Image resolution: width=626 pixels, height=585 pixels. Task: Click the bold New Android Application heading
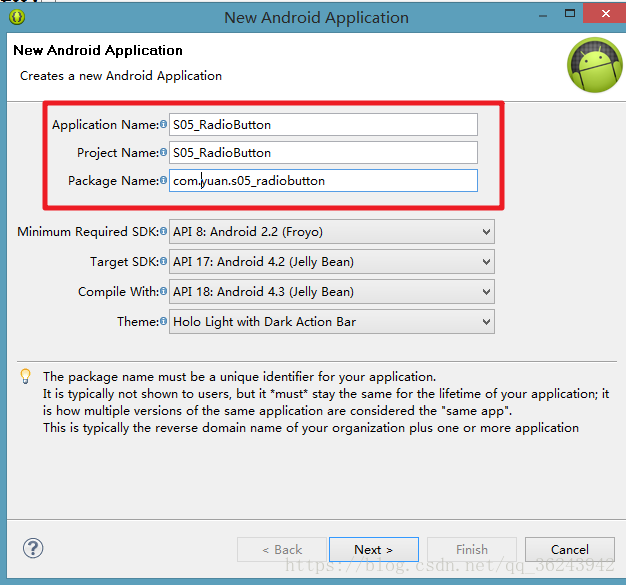pos(98,50)
